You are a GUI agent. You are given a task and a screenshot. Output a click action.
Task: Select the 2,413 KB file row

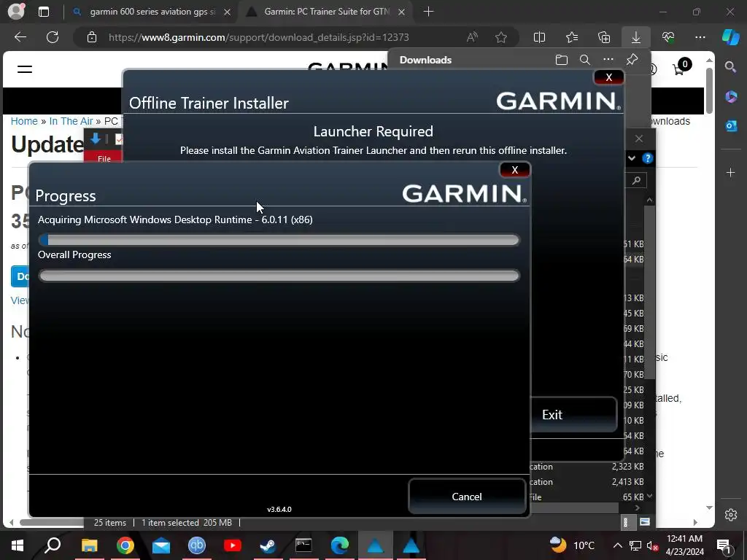tap(587, 482)
